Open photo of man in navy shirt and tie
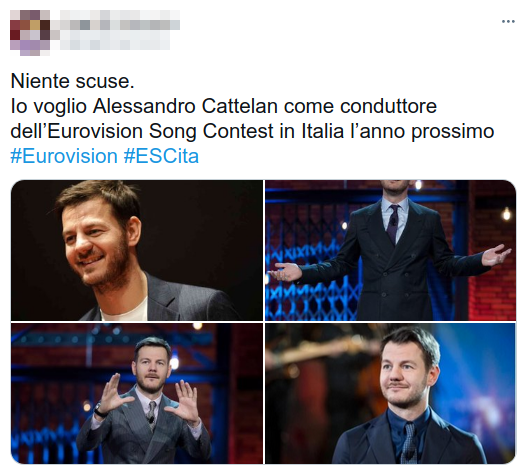 point(390,393)
